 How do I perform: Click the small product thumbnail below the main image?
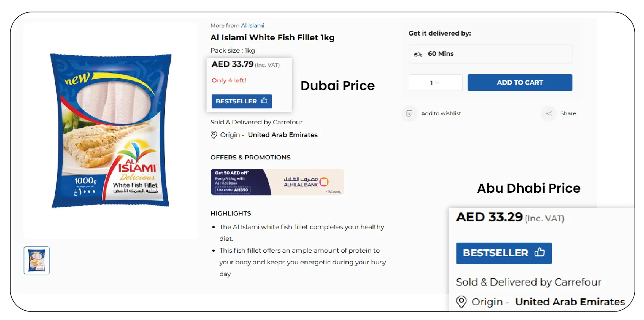36,260
